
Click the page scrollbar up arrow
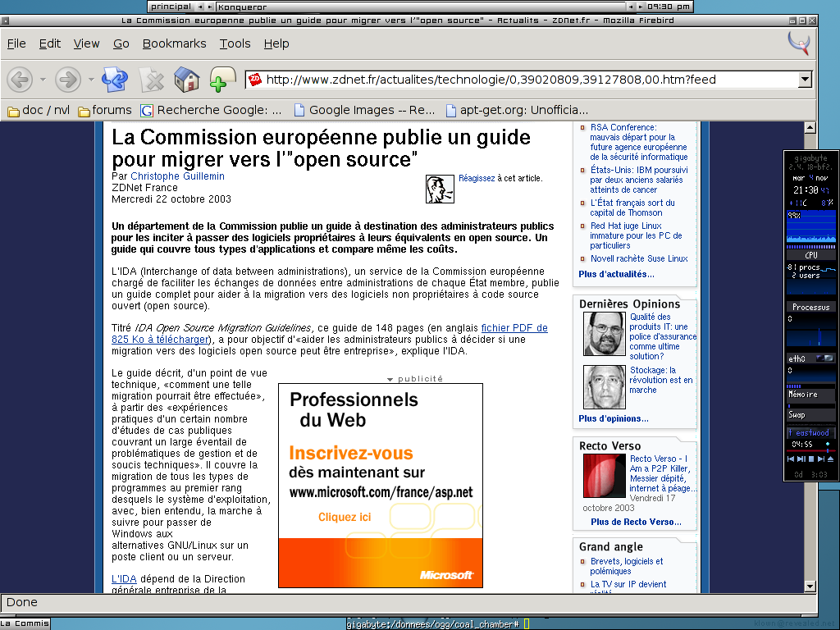810,127
